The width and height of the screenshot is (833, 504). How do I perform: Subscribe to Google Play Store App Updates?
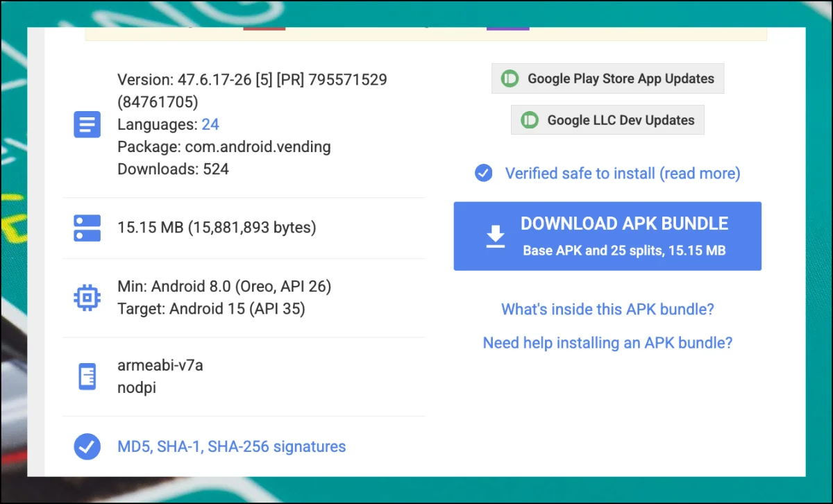620,78
